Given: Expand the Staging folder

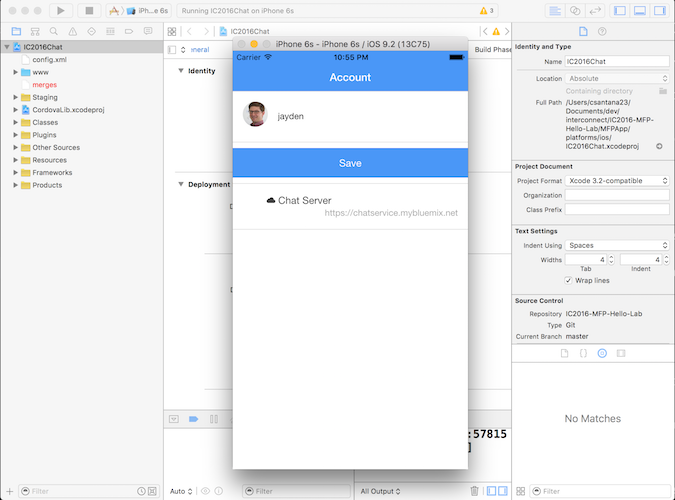Looking at the screenshot, I should 15,97.
